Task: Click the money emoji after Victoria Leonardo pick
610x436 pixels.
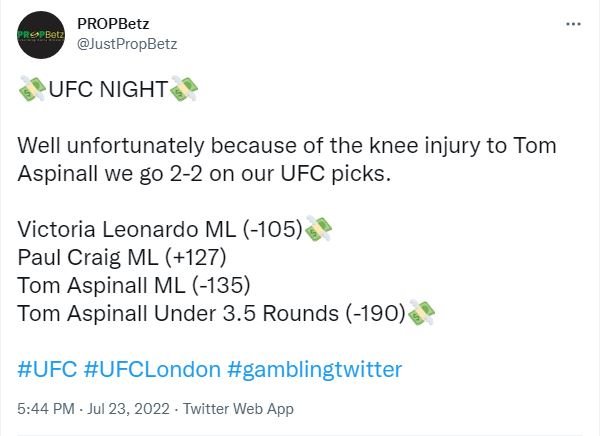Action: click(x=318, y=228)
